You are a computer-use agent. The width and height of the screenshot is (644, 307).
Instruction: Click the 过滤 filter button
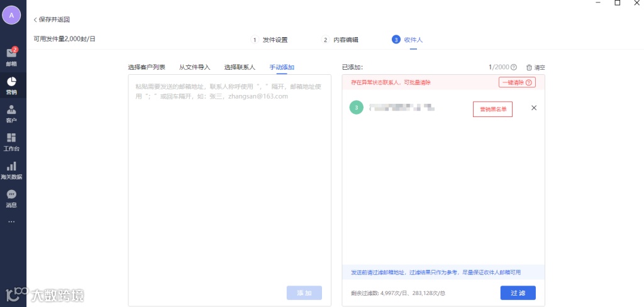[x=518, y=293]
